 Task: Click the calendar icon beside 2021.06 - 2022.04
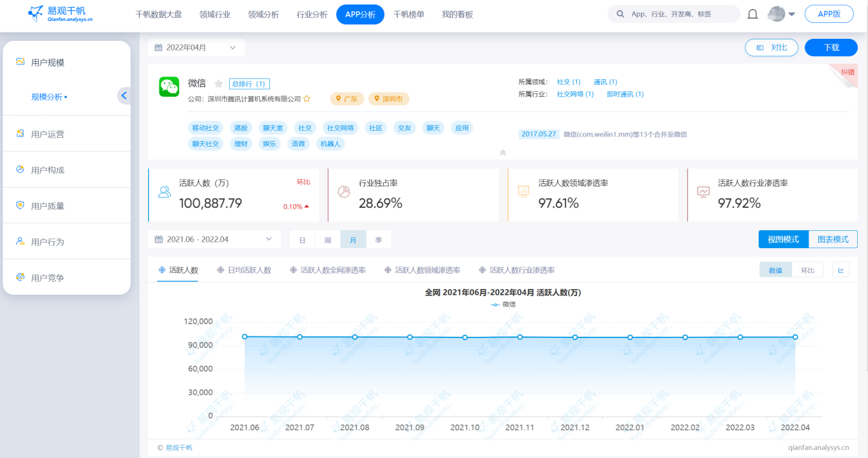(x=158, y=239)
